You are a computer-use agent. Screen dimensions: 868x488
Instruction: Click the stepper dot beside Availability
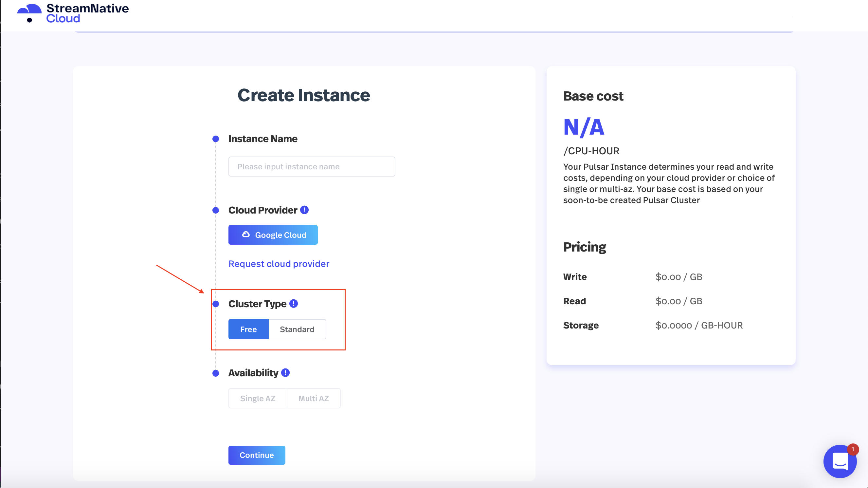[215, 373]
